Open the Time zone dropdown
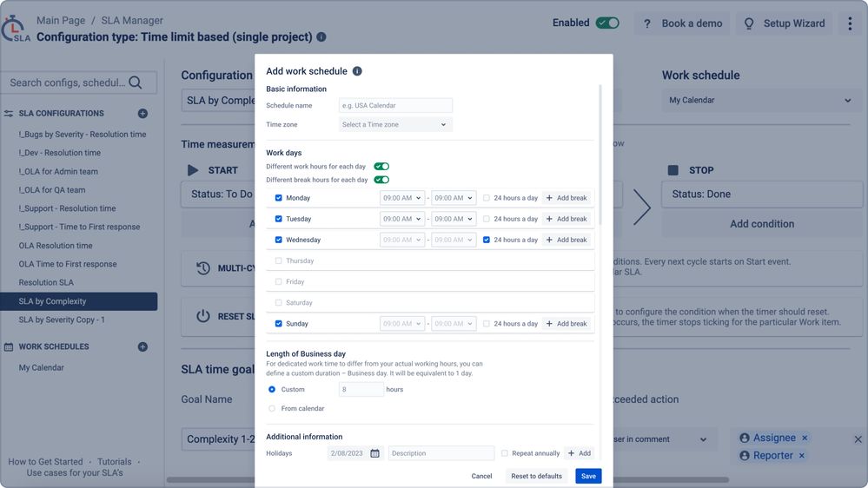Image resolution: width=868 pixels, height=488 pixels. pos(395,124)
